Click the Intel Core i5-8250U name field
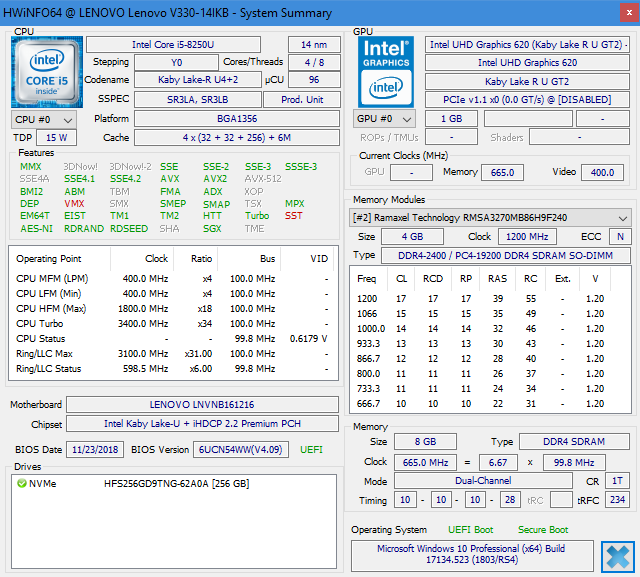The image size is (640, 577). [173, 44]
